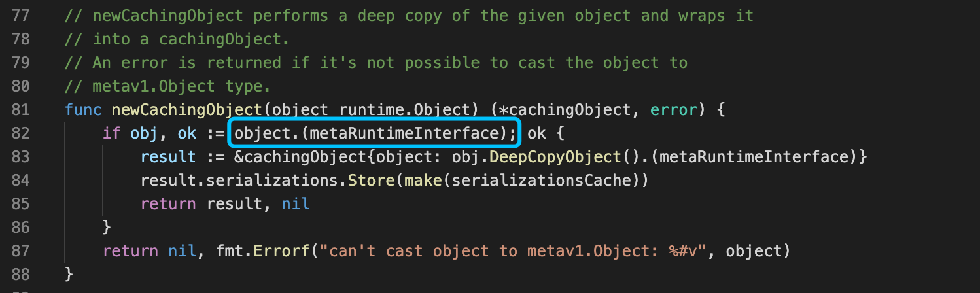This screenshot has height=293, width=980.
Task: Click line number 81 in the gutter
Action: [21, 110]
